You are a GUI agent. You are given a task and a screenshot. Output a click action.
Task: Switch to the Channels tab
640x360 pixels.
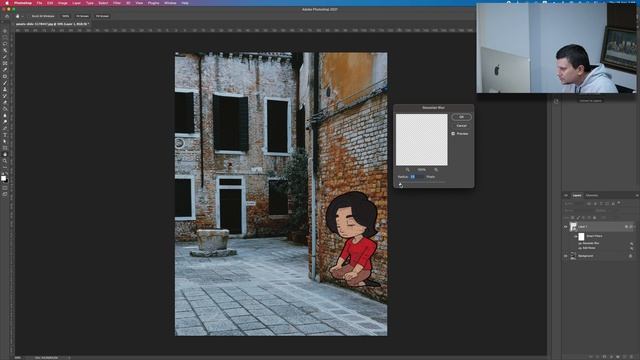[592, 196]
